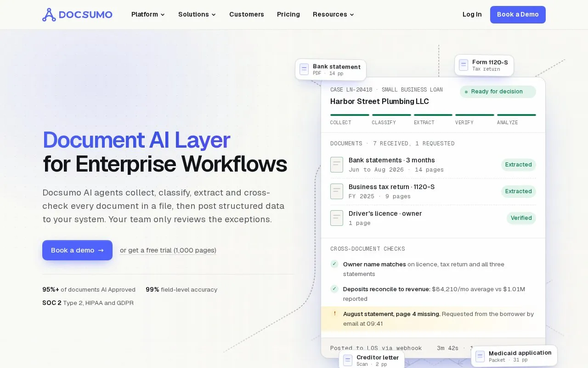Expand the Resources menu chevron
The width and height of the screenshot is (588, 368).
point(352,15)
